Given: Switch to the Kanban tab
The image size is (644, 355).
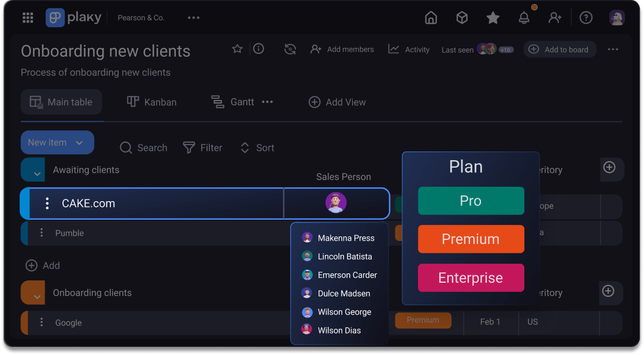Looking at the screenshot, I should click(x=151, y=102).
